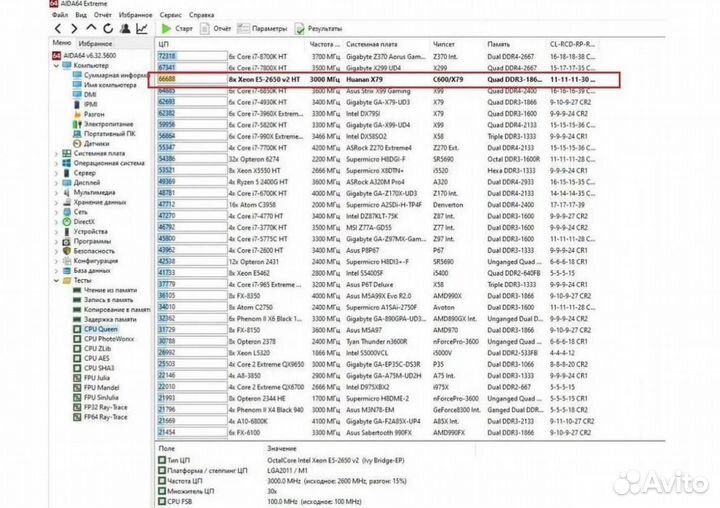The height and width of the screenshot is (508, 720).
Task: Open the Справка menu
Action: [x=202, y=15]
